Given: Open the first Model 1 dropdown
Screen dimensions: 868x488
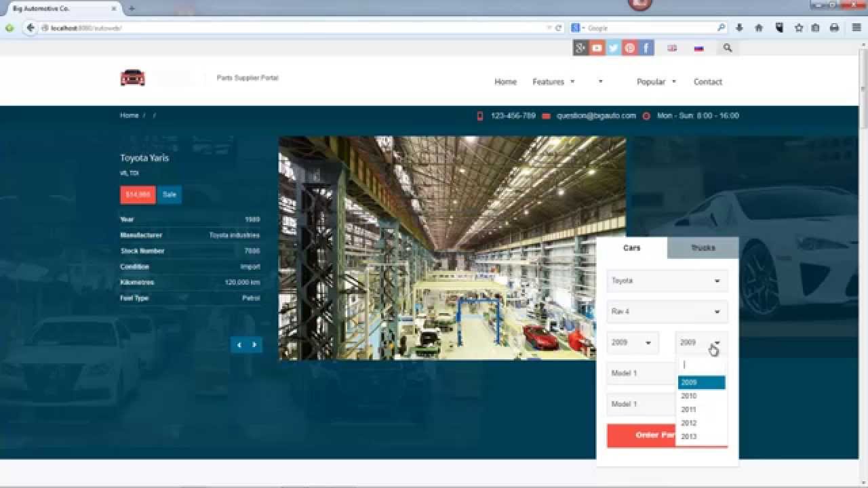Looking at the screenshot, I should pyautogui.click(x=642, y=373).
